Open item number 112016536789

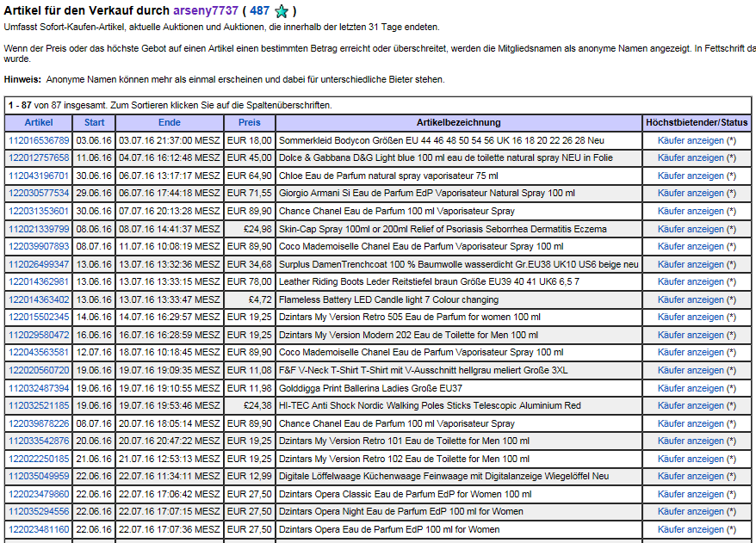(39, 140)
